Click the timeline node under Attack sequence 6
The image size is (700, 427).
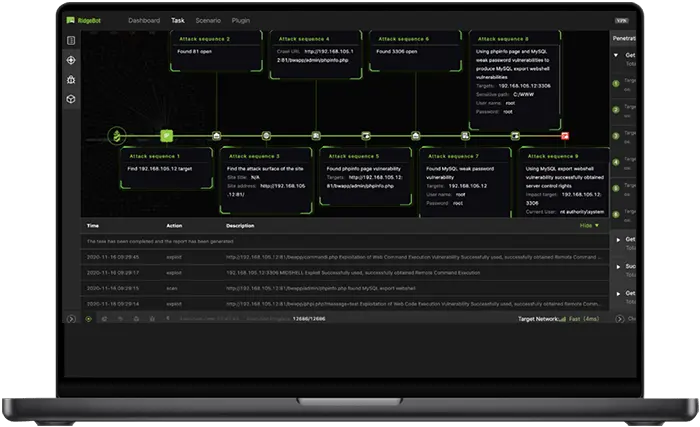click(416, 136)
